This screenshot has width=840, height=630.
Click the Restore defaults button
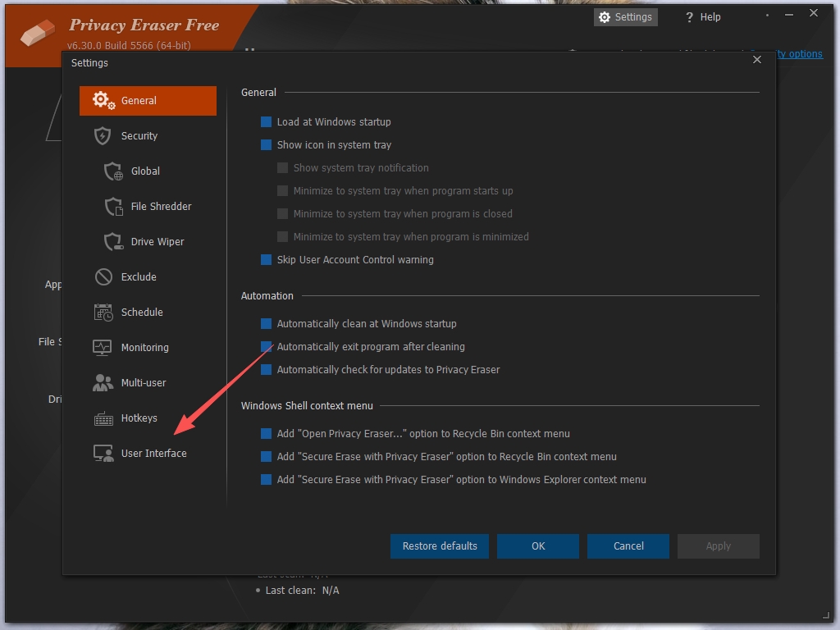pyautogui.click(x=440, y=546)
